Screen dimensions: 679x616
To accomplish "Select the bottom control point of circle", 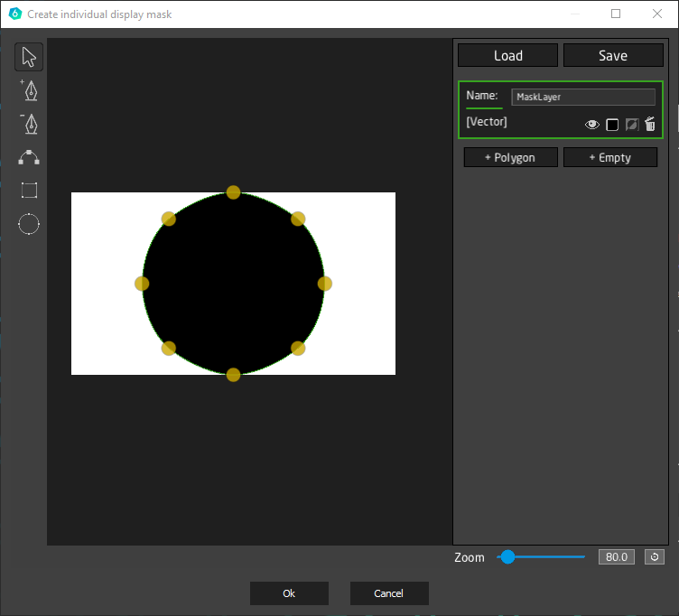I will tap(233, 375).
